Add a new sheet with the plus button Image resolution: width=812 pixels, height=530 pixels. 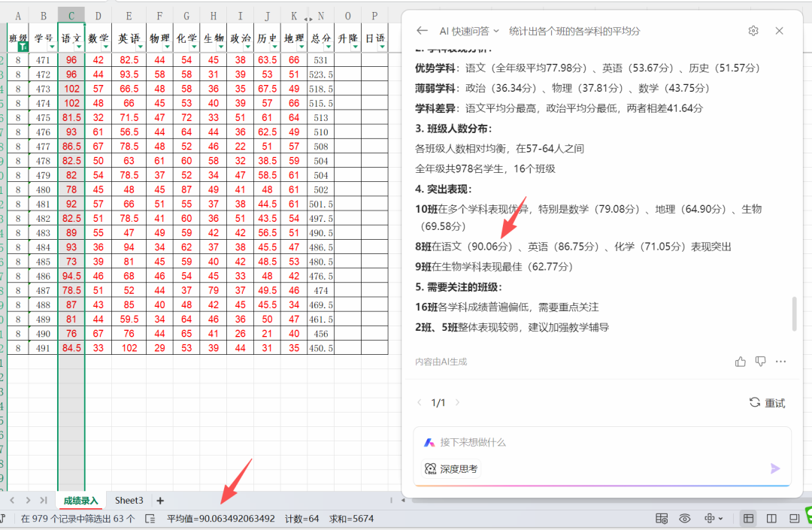160,500
